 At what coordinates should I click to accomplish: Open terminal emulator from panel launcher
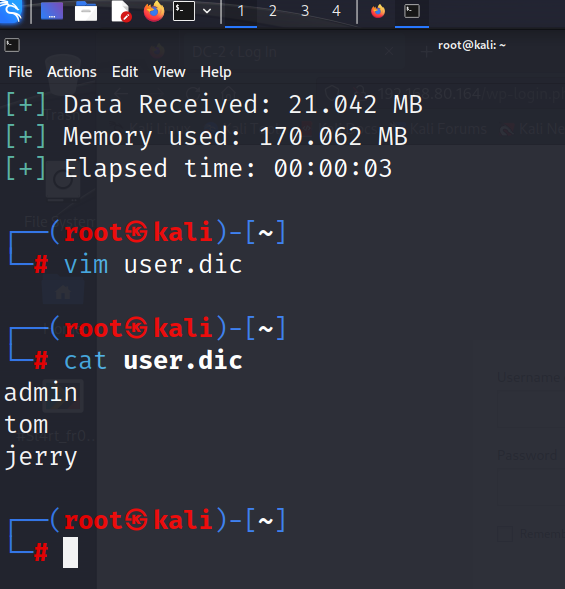(184, 11)
